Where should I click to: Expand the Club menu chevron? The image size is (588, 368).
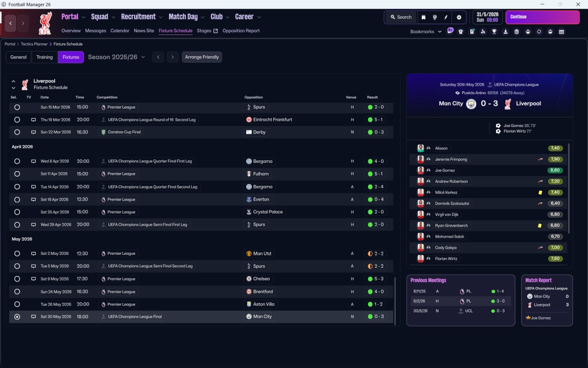[x=227, y=17]
